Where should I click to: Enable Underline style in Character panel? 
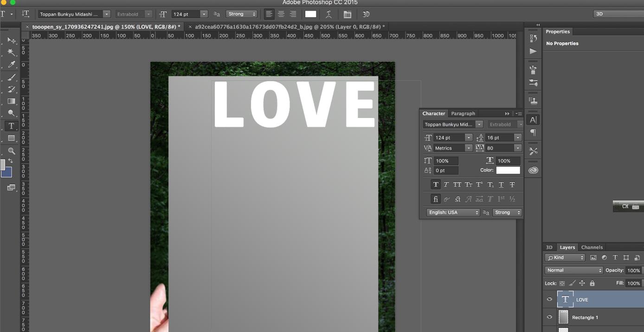coord(501,184)
